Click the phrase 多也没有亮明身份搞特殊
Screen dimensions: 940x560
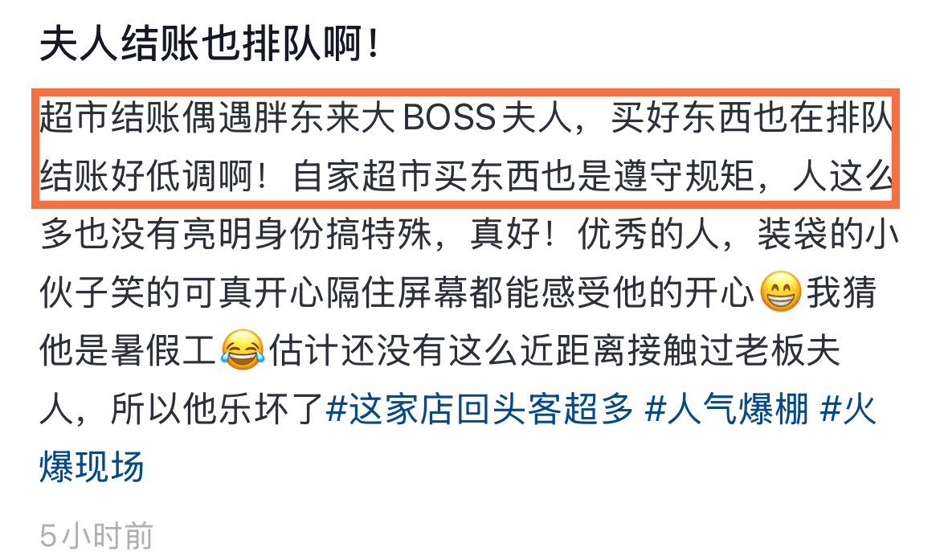point(235,234)
